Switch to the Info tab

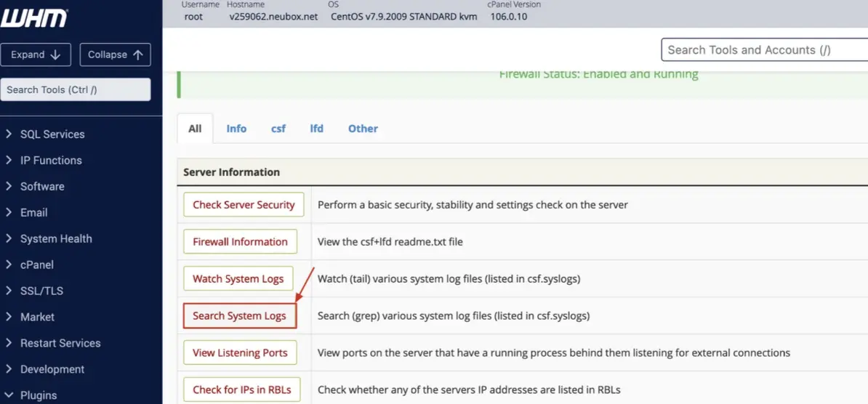click(236, 129)
